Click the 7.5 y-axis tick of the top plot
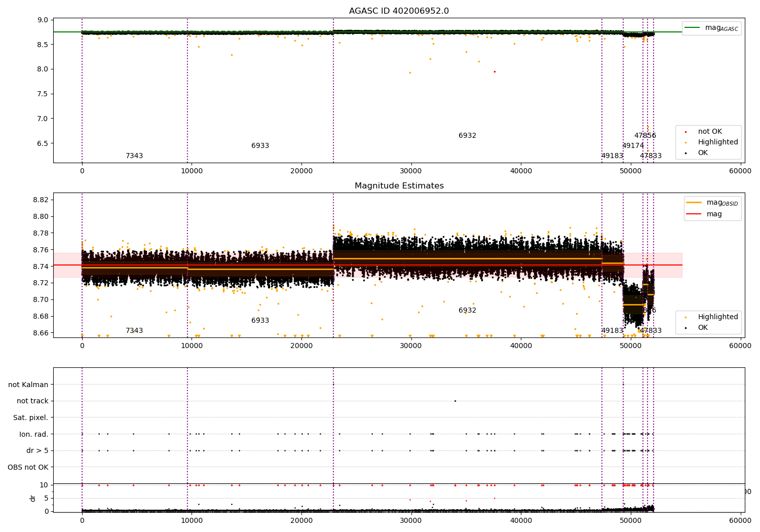The width and height of the screenshot is (760, 532). [44, 94]
